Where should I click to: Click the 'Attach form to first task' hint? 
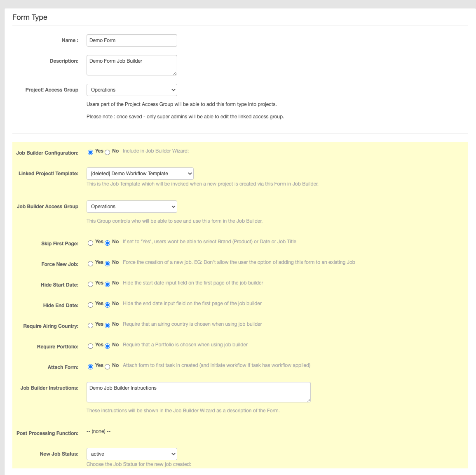click(x=216, y=365)
